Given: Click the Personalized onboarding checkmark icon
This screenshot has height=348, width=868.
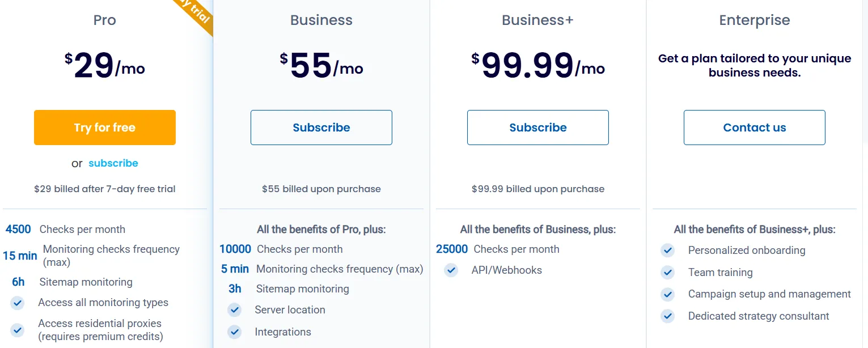Looking at the screenshot, I should pos(668,251).
